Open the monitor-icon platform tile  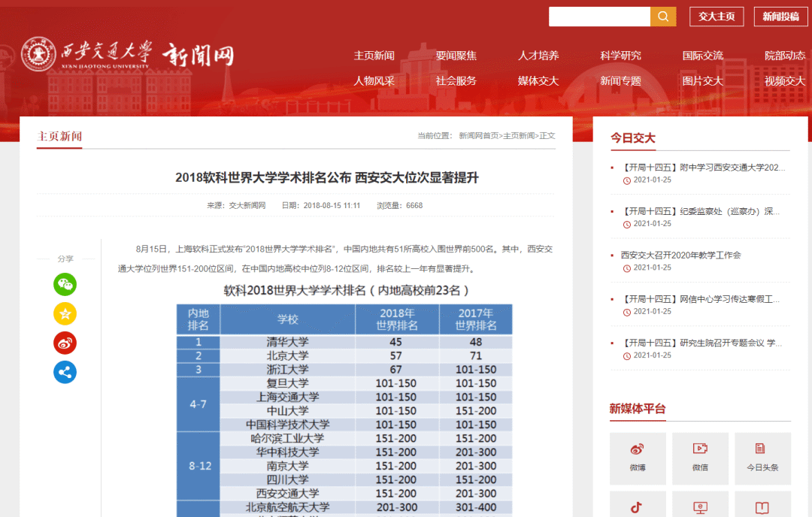point(700,504)
